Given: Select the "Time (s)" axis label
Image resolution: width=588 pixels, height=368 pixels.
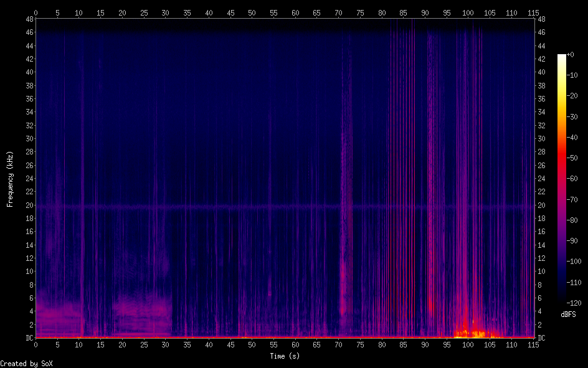Looking at the screenshot, I should click(x=284, y=356).
